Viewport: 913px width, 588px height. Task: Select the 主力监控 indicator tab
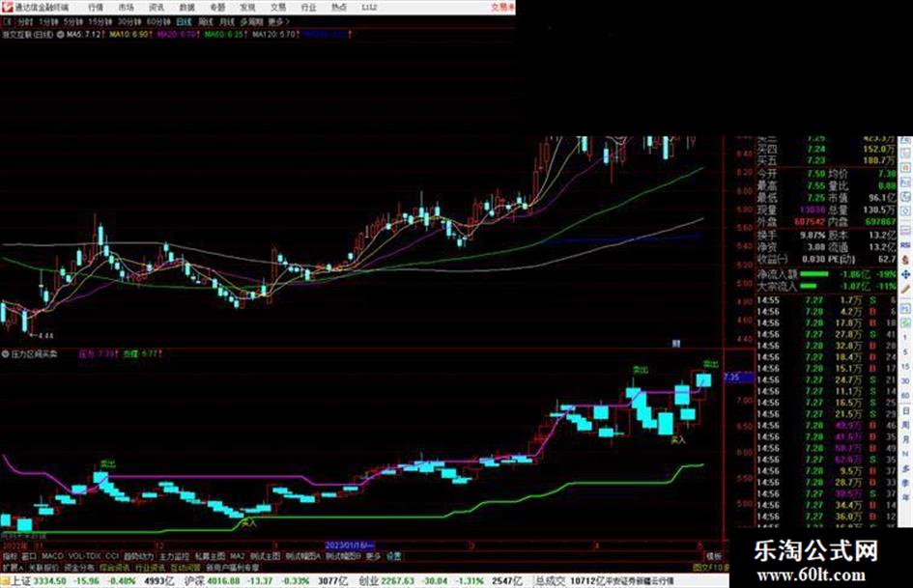pyautogui.click(x=174, y=556)
